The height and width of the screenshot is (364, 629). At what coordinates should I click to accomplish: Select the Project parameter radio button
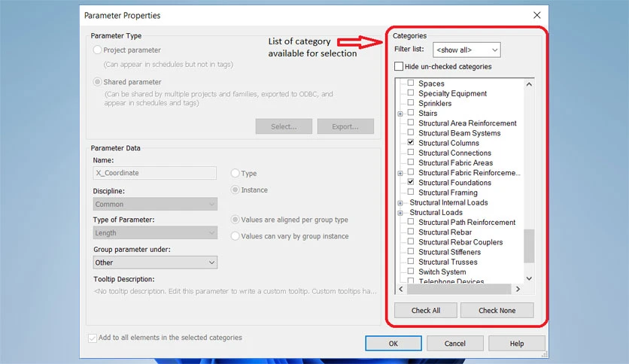pos(98,50)
